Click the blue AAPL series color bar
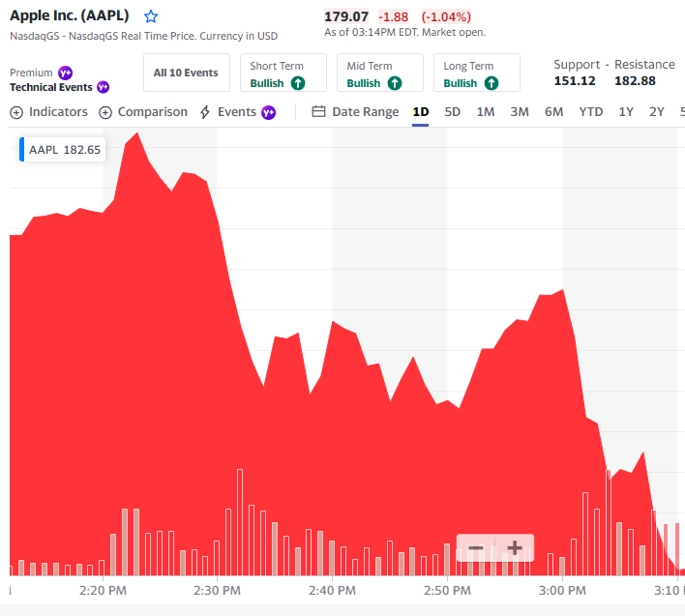685x616 pixels. click(22, 149)
